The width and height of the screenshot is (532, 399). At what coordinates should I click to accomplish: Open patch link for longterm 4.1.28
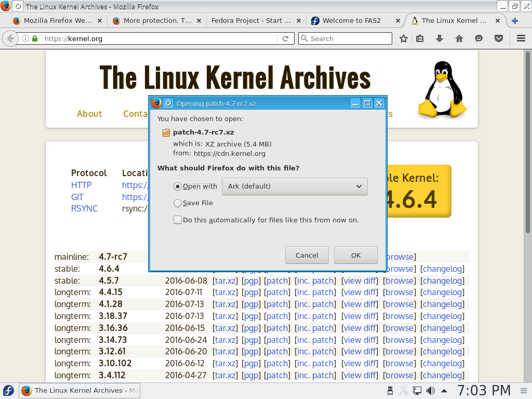click(x=277, y=304)
